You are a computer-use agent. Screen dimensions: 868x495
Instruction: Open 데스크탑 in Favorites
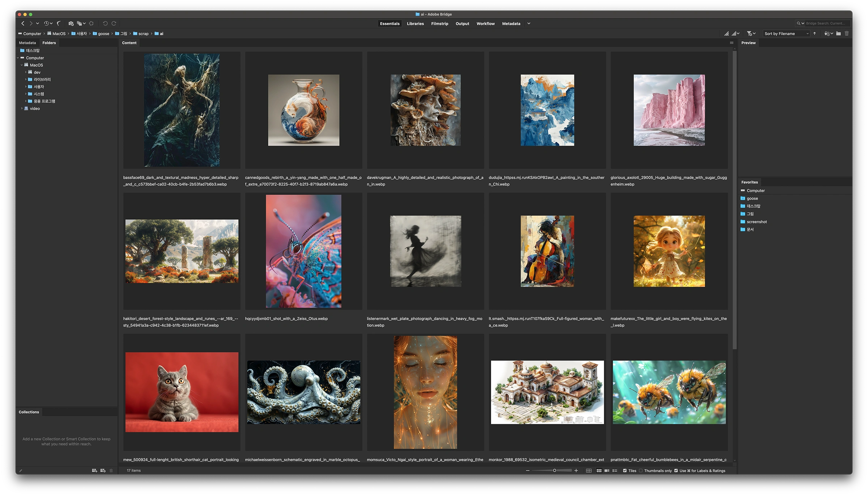pos(750,206)
